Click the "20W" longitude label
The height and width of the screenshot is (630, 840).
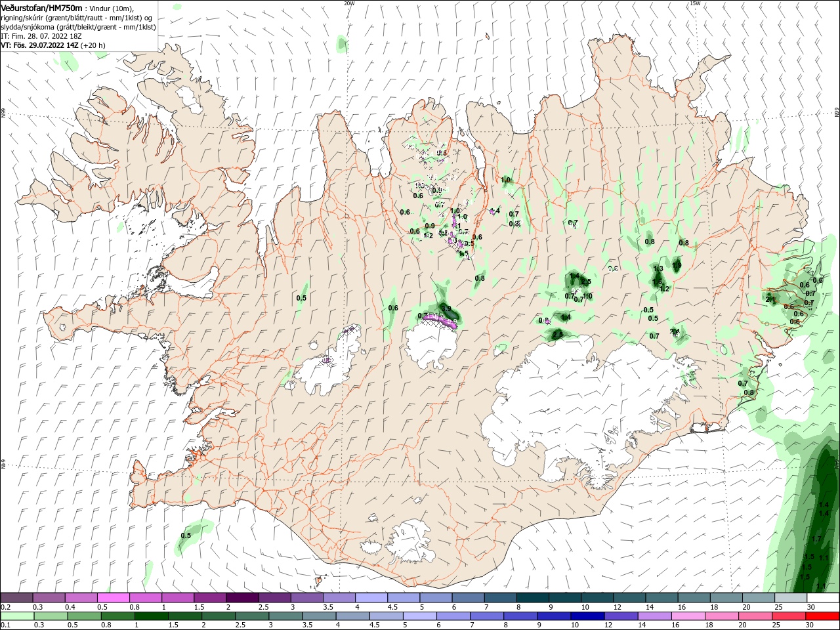pyautogui.click(x=349, y=3)
